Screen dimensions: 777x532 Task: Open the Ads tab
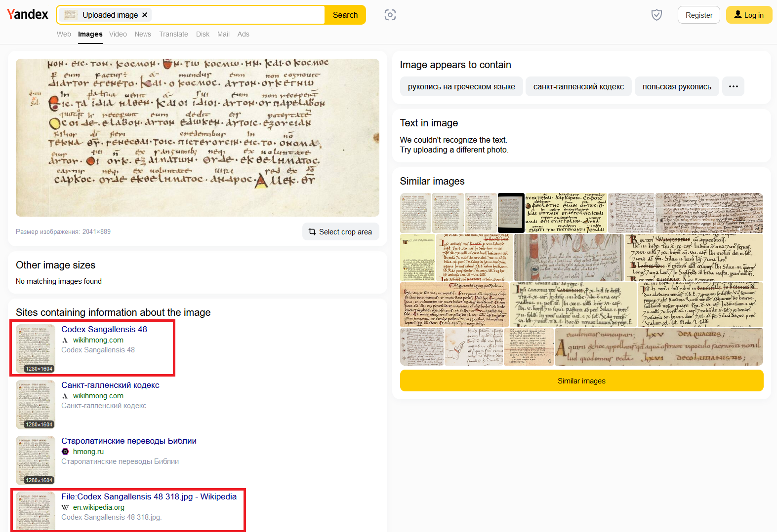243,34
